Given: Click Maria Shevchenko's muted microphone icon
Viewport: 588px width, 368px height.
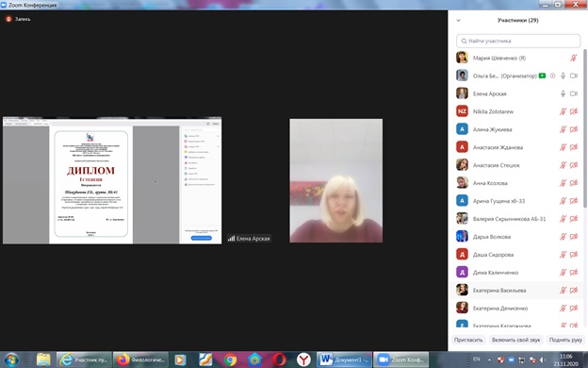Looking at the screenshot, I should pyautogui.click(x=573, y=58).
